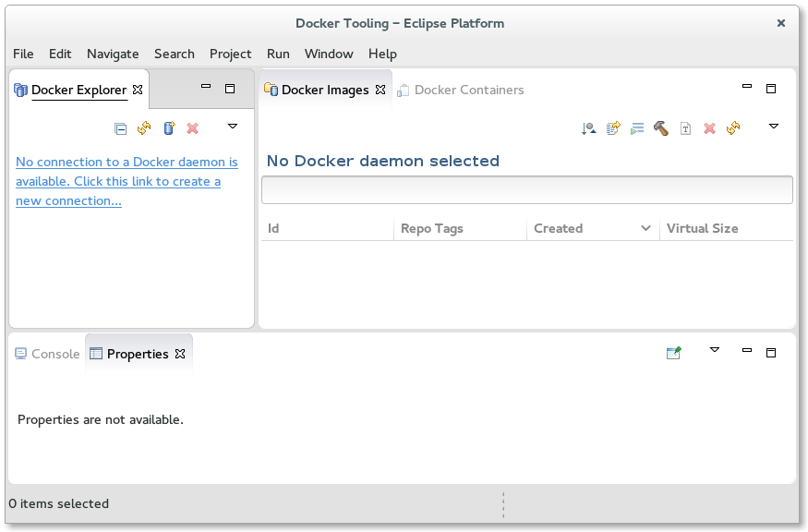Open Docker Explorer view menu arrow
The image size is (808, 532).
[x=233, y=127]
